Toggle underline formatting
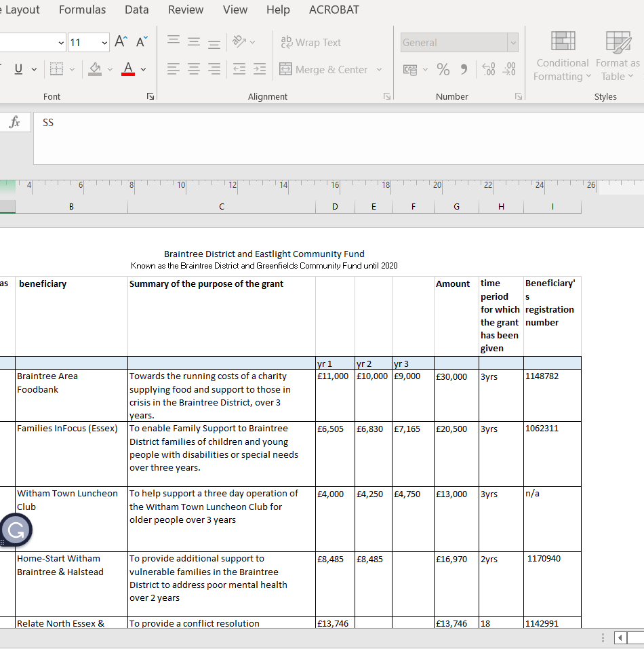The width and height of the screenshot is (644, 649). click(18, 69)
